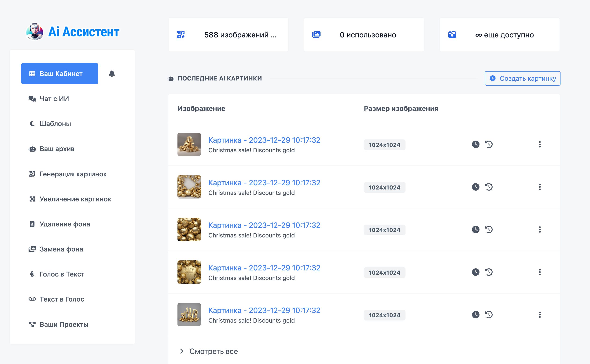This screenshot has width=590, height=364.
Task: Click the camera icon on available card
Action: tap(452, 35)
